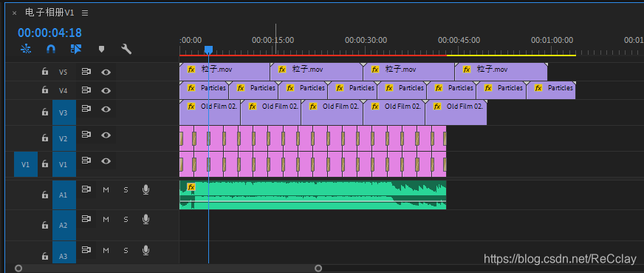The image size is (644, 273).
Task: Select first 粒子.mov clip on V5
Action: tap(225, 72)
